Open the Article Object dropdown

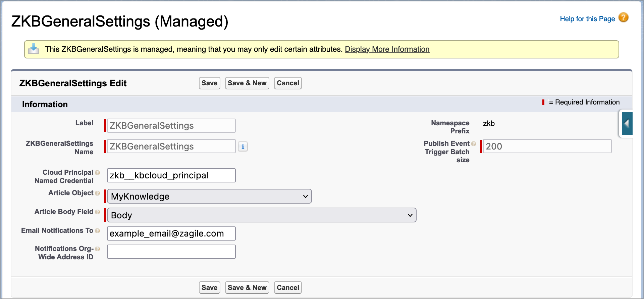[x=209, y=196]
